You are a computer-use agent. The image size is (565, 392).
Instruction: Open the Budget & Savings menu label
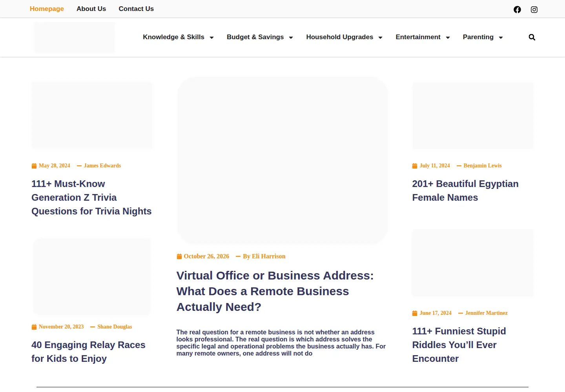[x=255, y=37]
